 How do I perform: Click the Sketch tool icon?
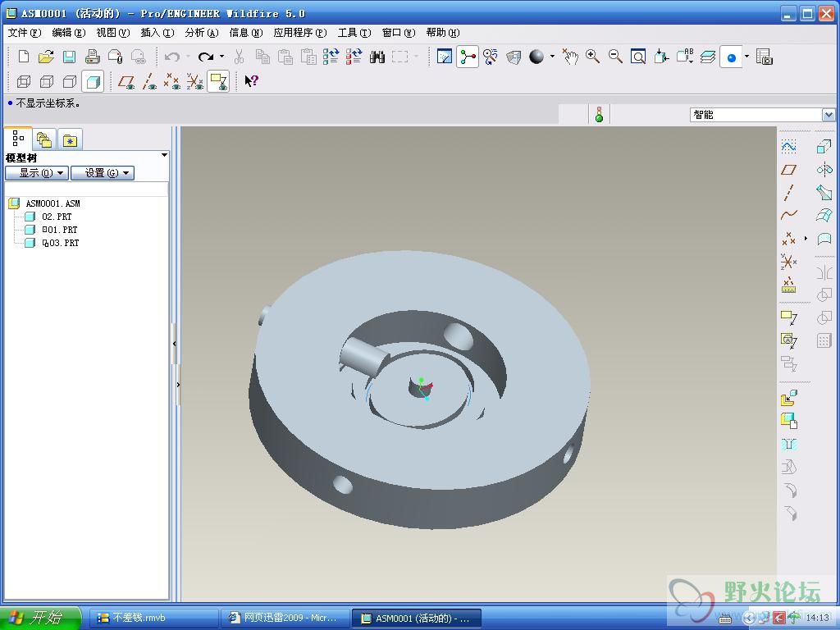(x=788, y=146)
